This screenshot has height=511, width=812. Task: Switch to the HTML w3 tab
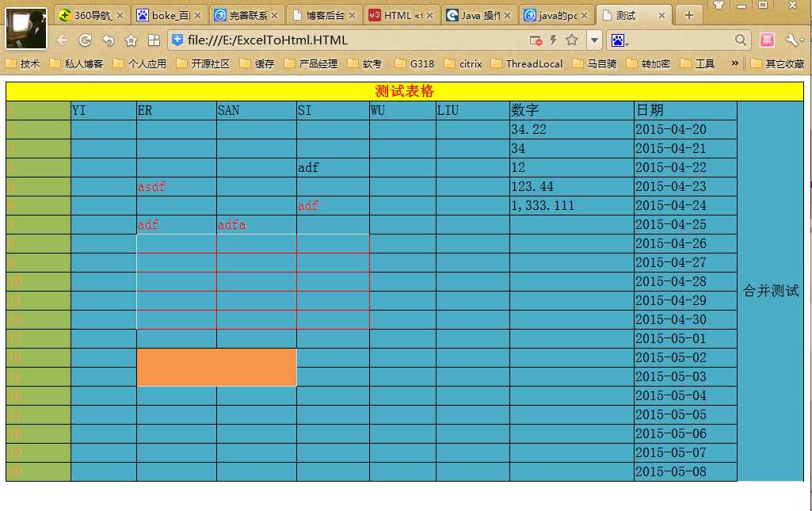(x=401, y=16)
